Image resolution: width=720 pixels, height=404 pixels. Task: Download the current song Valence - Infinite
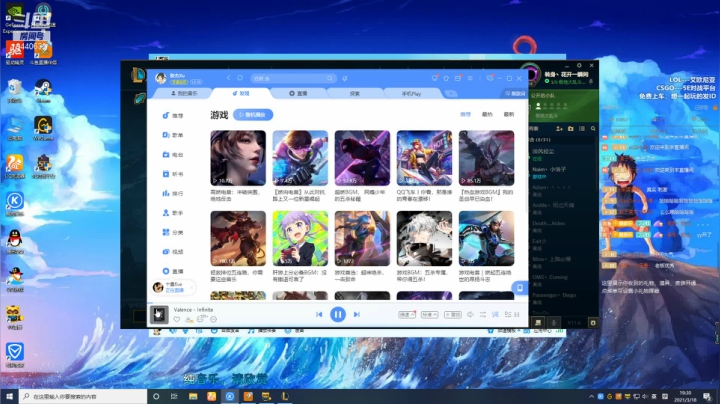tap(189, 319)
